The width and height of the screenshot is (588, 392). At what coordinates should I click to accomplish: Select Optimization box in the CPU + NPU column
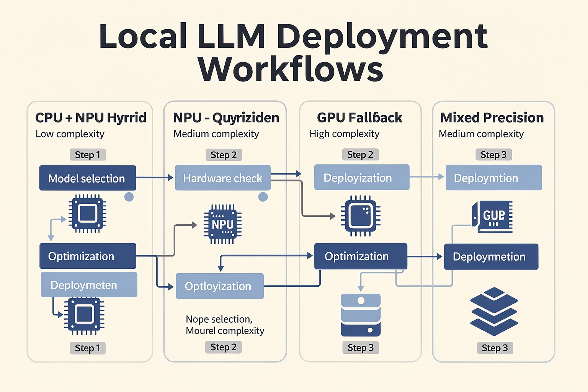[88, 256]
